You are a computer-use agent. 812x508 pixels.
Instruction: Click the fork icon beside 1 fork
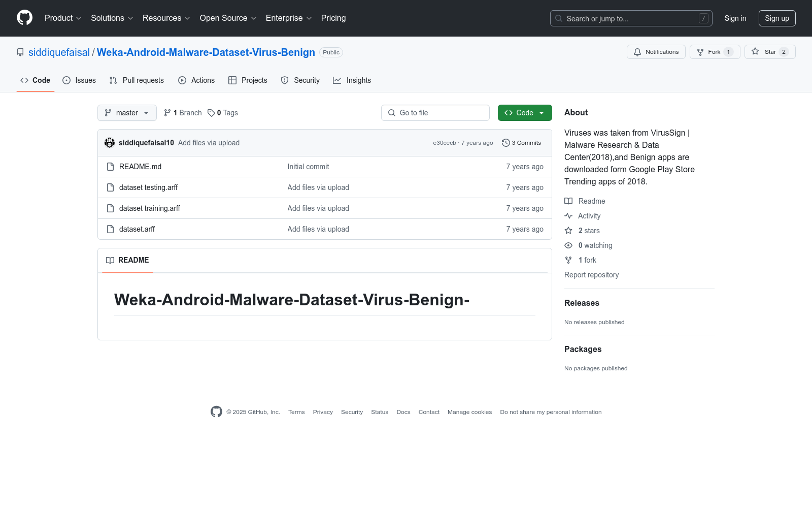tap(568, 260)
